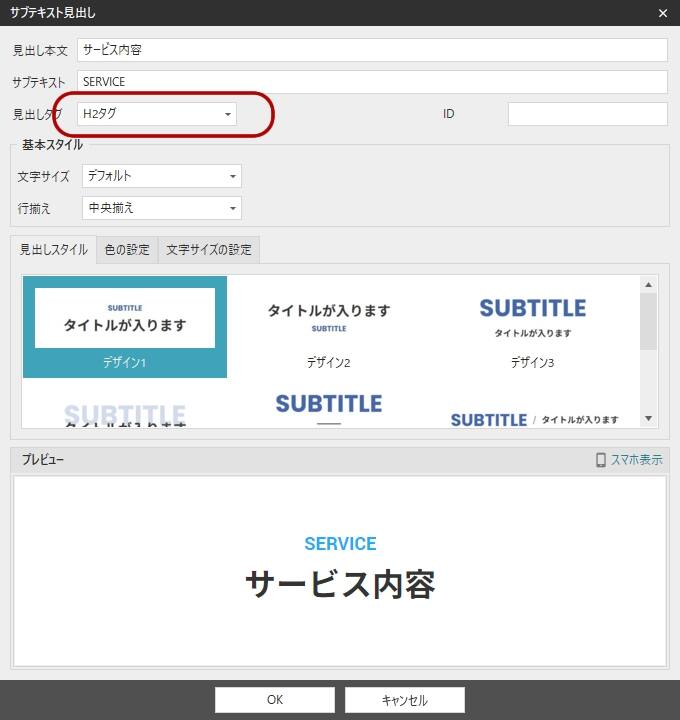The height and width of the screenshot is (720, 680).
Task: Close the サブテキスト見出し dialog
Action: coord(662,12)
